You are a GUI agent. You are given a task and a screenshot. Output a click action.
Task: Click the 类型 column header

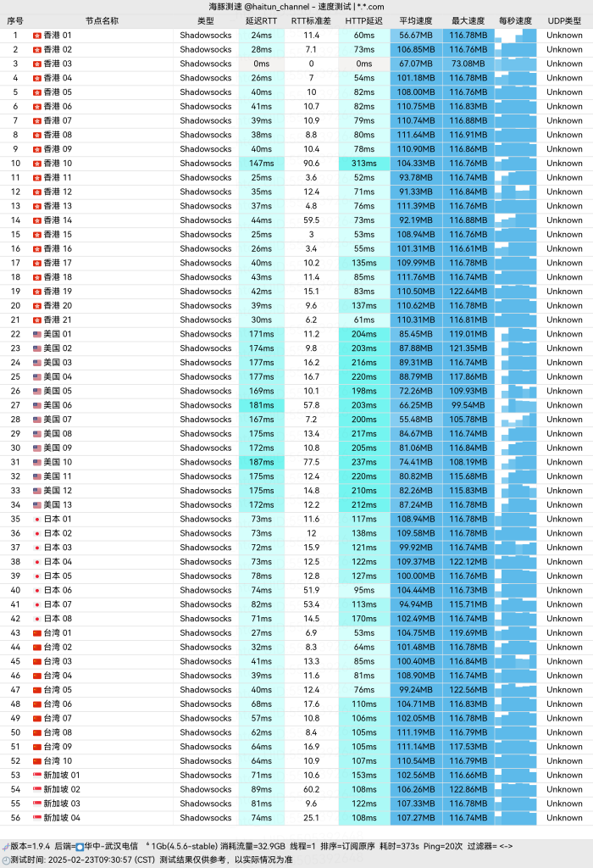pyautogui.click(x=205, y=21)
